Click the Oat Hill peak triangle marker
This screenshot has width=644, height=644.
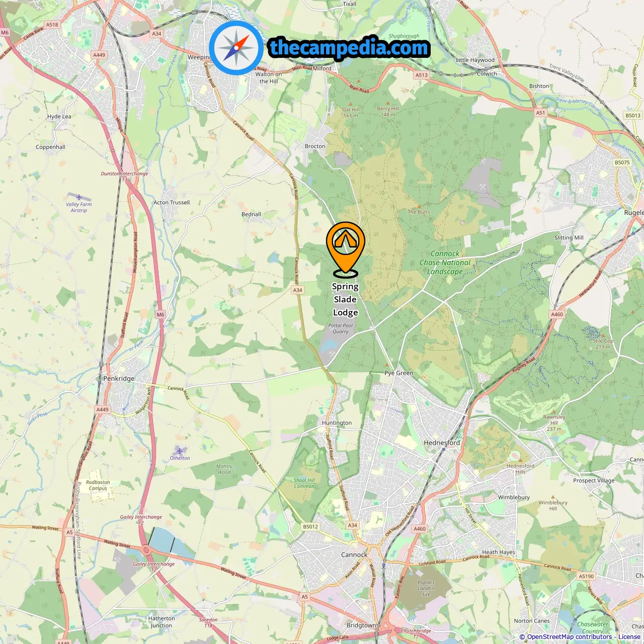pyautogui.click(x=351, y=104)
